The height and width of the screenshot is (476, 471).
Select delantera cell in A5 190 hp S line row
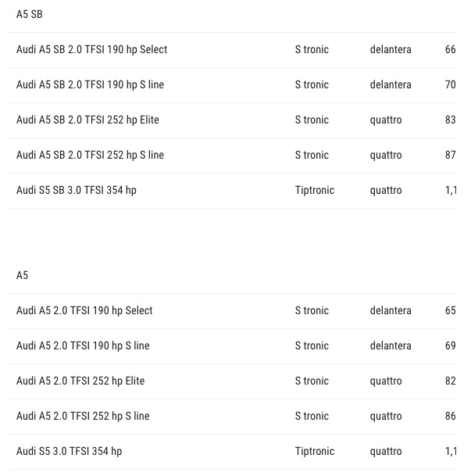click(x=391, y=345)
